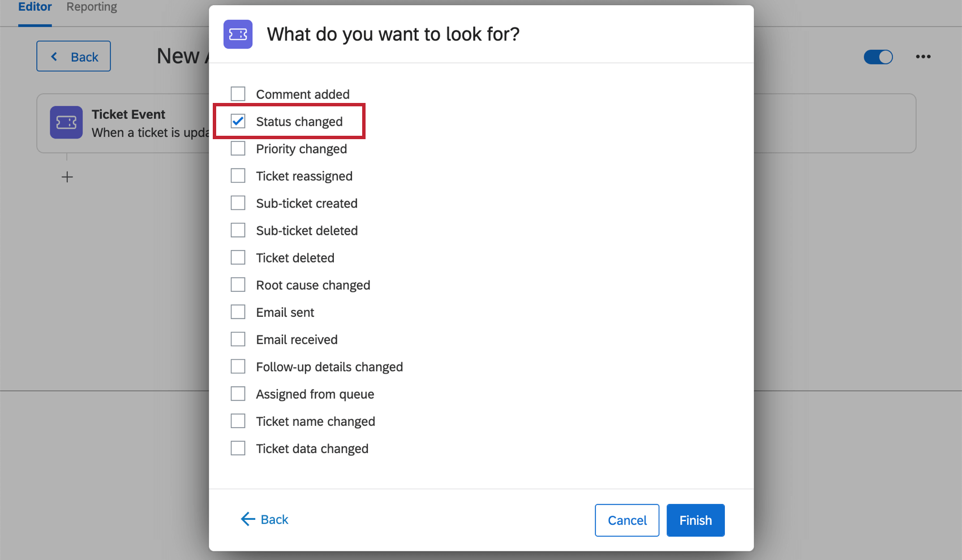Select the Ticket Event card icon
The image size is (962, 560).
(66, 122)
